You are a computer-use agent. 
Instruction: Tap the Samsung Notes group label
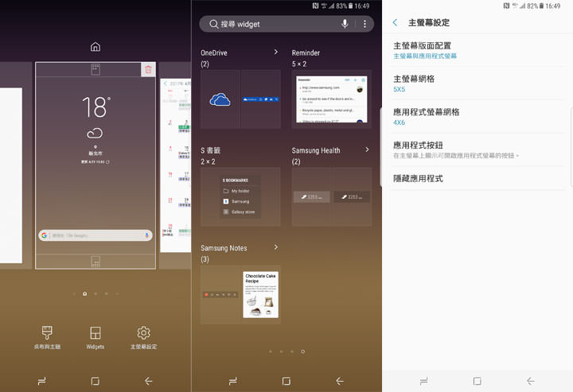click(224, 248)
